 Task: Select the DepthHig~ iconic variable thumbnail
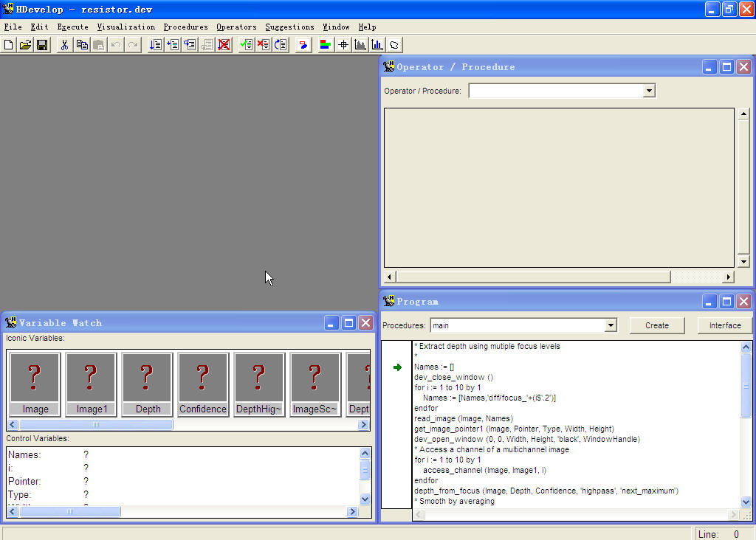[x=259, y=384]
